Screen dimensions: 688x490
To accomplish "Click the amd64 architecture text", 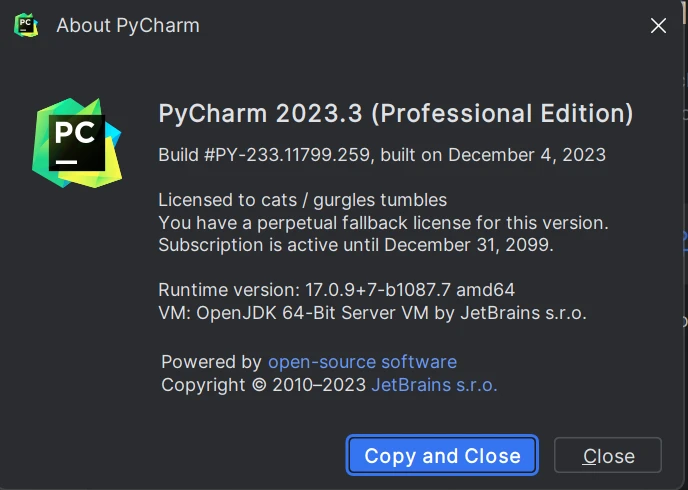I will 485,290.
